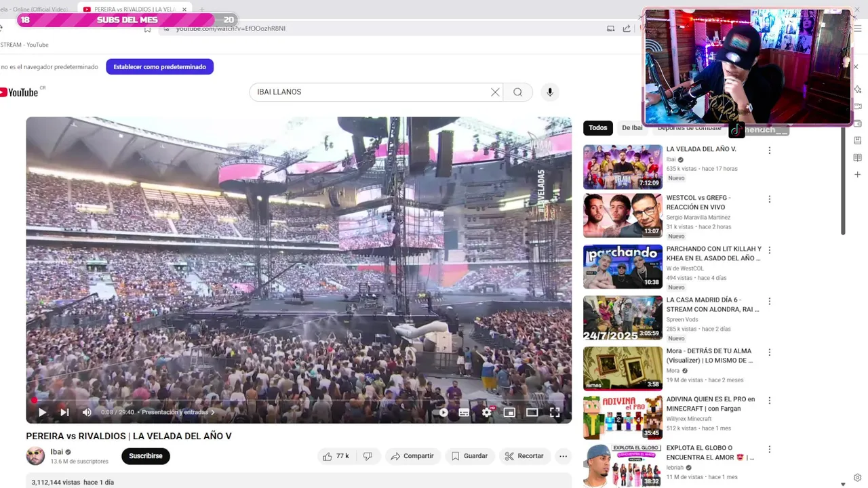Open browser sidebar settings gear

858,477
